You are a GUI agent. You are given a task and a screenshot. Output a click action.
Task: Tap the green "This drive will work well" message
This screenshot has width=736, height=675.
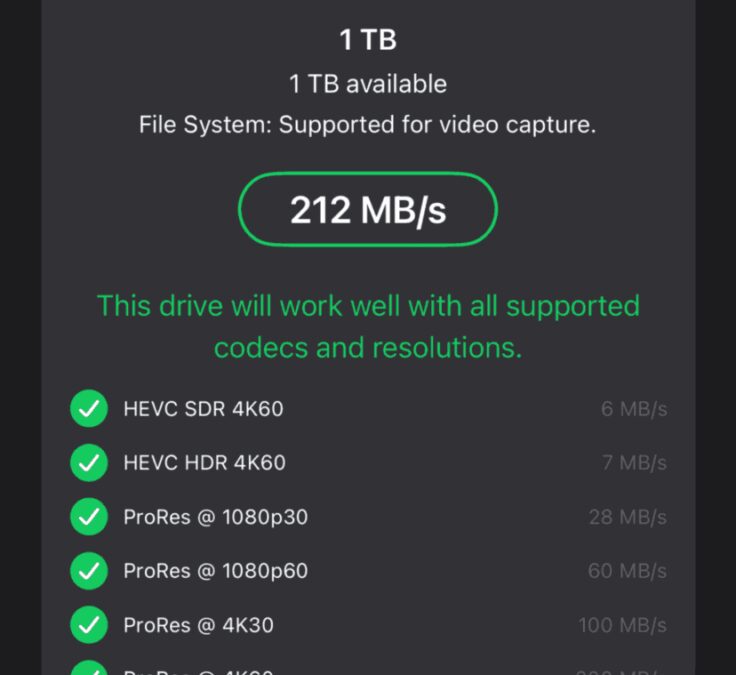[367, 326]
